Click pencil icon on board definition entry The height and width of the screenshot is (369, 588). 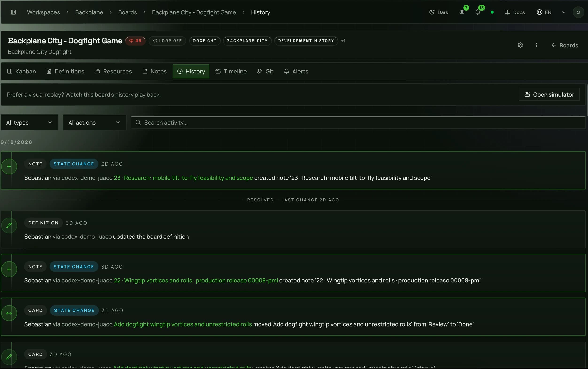(9, 226)
